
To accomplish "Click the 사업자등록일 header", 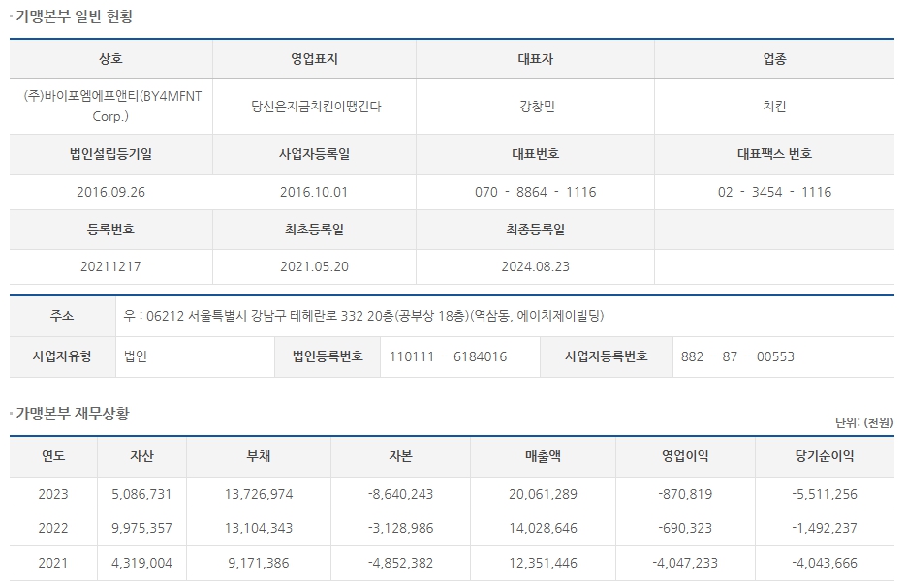I will pos(314,154).
